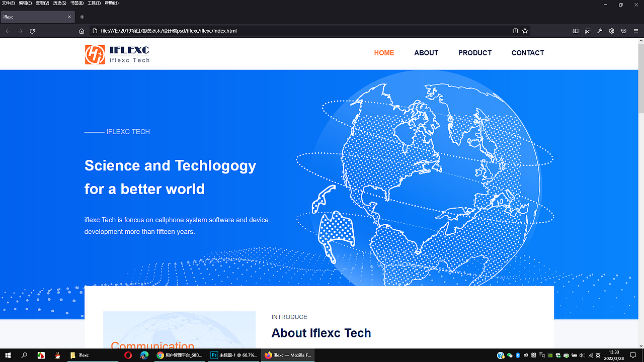Viewport: 644px width, 362px height.
Task: Open the 工具(T) menu
Action: tap(94, 3)
